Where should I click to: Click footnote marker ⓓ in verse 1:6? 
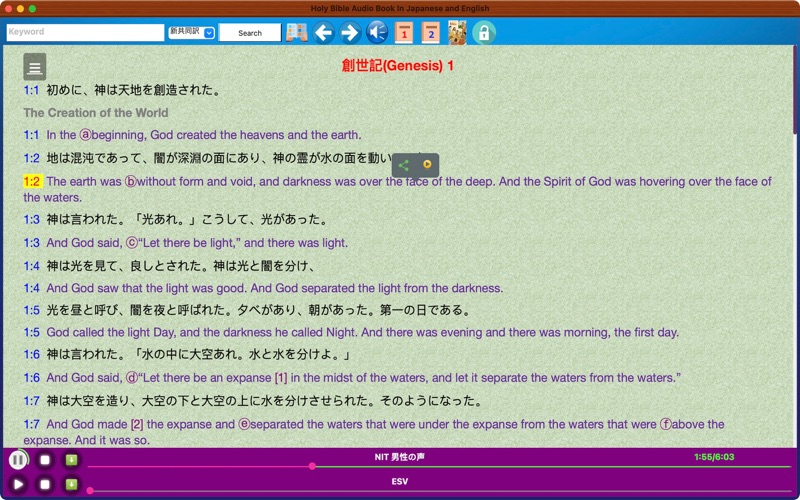pos(132,378)
